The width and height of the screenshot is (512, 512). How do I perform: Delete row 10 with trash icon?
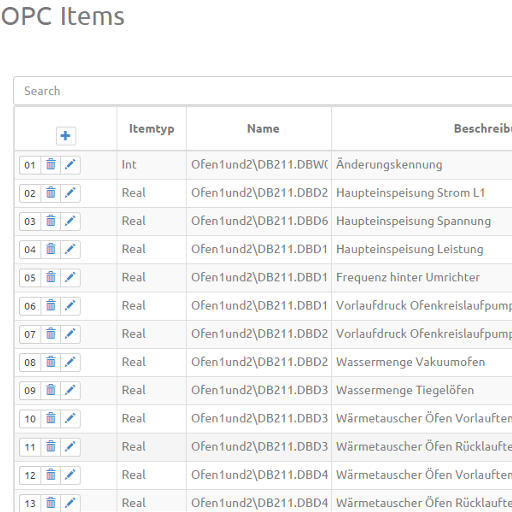[x=51, y=419]
